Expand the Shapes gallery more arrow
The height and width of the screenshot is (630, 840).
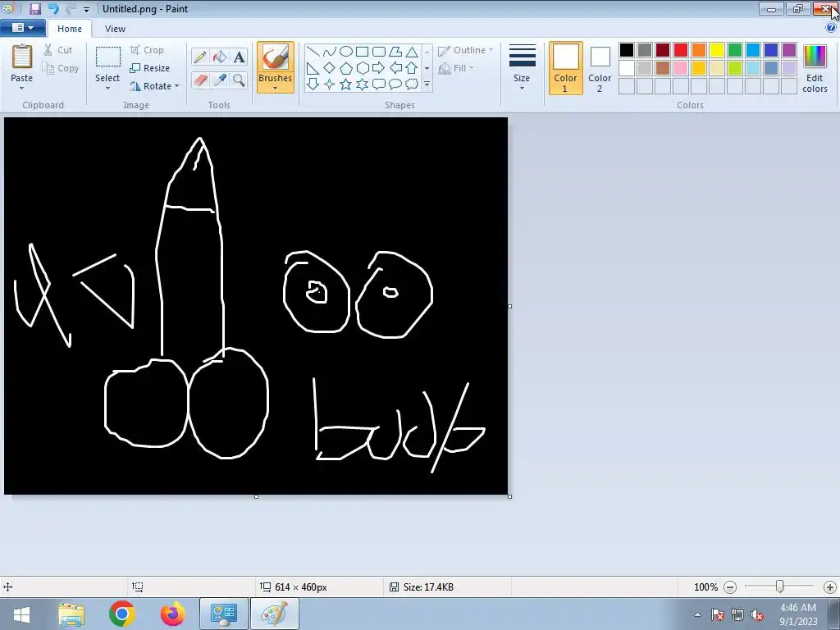[427, 84]
